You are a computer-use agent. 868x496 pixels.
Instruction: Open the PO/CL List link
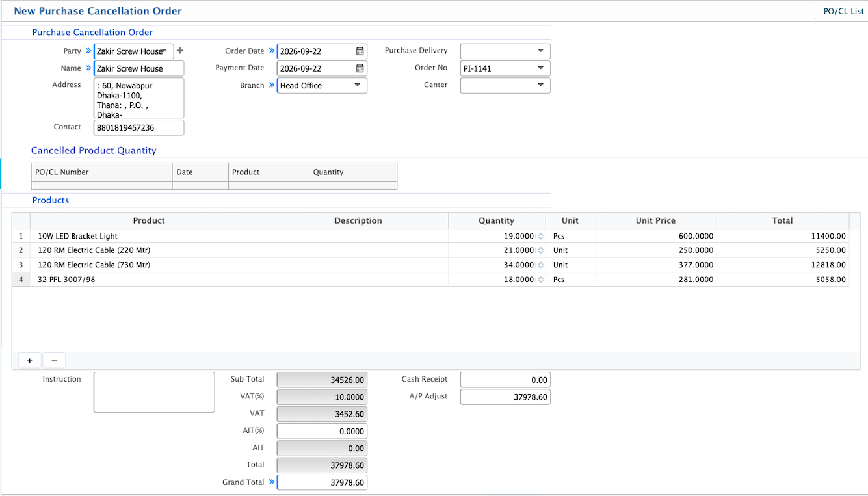[843, 11]
